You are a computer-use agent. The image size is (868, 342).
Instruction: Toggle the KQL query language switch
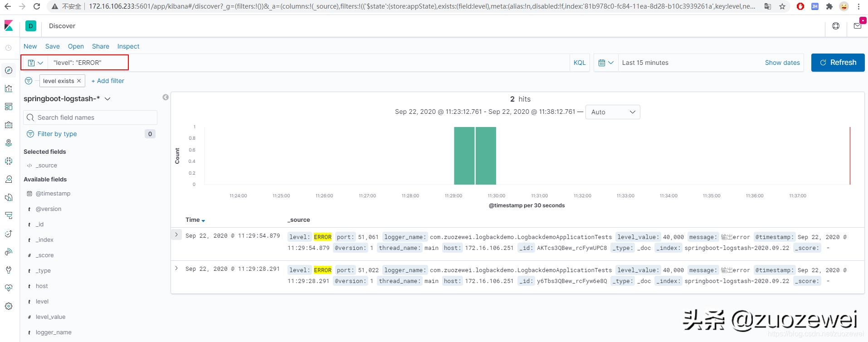pyautogui.click(x=579, y=63)
